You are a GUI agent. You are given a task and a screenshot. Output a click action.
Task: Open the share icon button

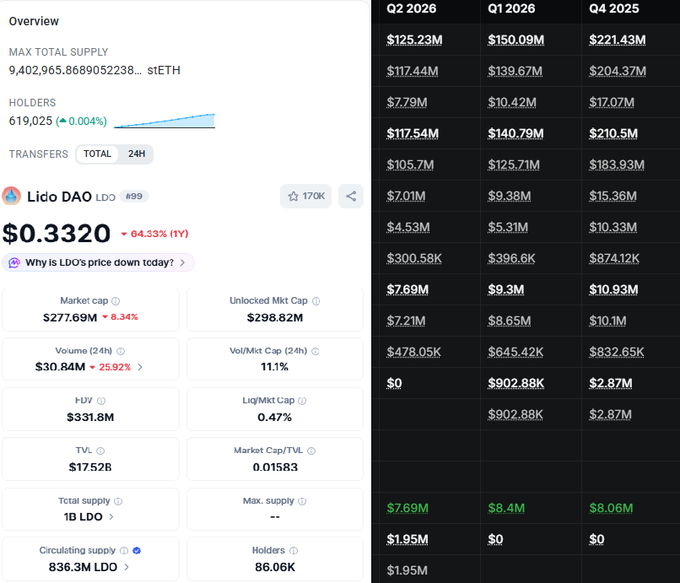pyautogui.click(x=351, y=196)
